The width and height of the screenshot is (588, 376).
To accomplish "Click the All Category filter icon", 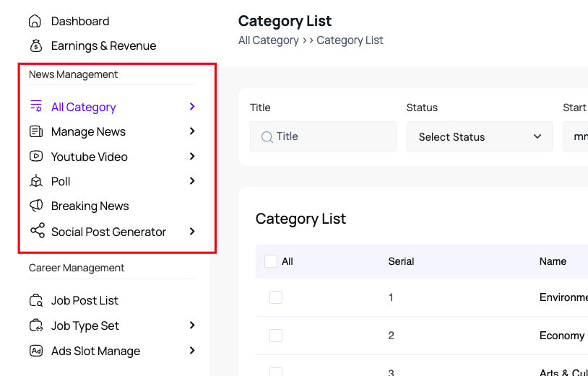I will pyautogui.click(x=36, y=106).
